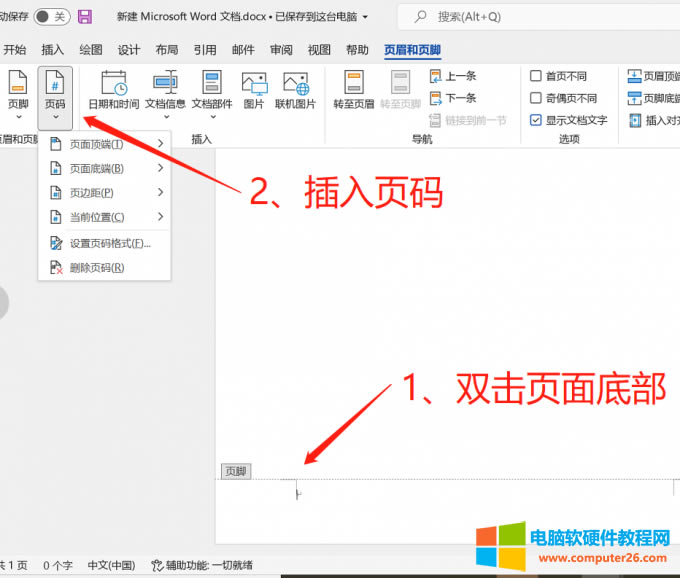This screenshot has width=680, height=578.
Task: Switch to the Insert (插入) tab
Action: coord(53,50)
